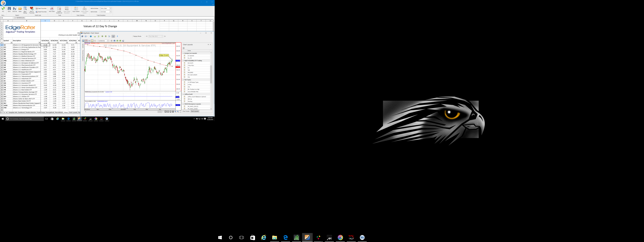Click the Edge browser icon in the large bottom taskbar
Screen dimensions: 644x242
click(x=286, y=237)
